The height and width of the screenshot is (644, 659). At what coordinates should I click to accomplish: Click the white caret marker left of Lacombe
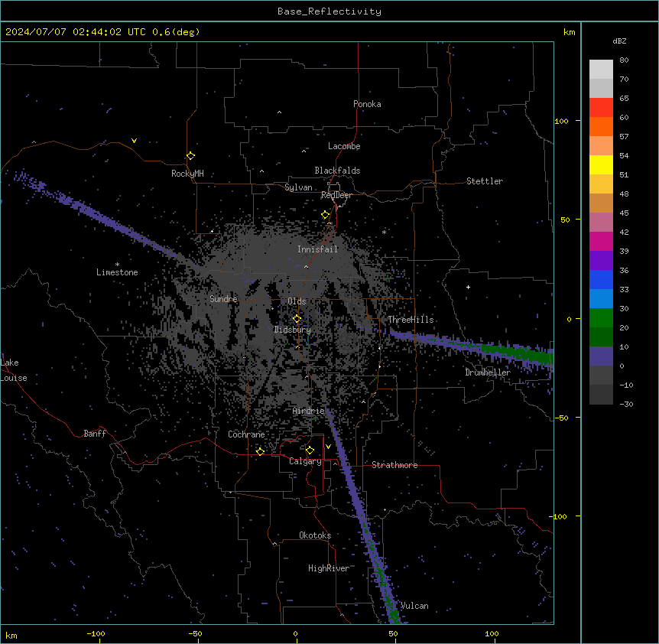304,151
